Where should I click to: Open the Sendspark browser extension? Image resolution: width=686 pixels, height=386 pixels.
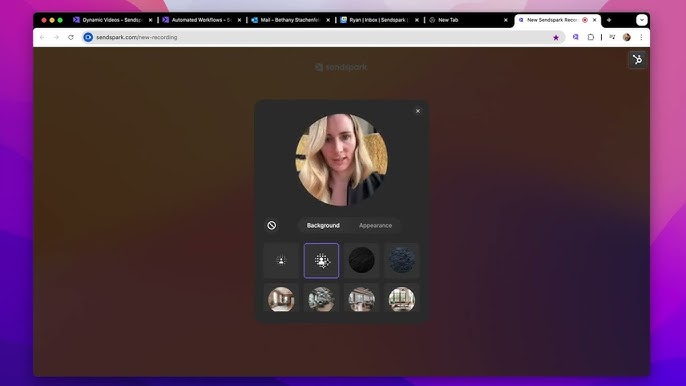[x=576, y=38]
